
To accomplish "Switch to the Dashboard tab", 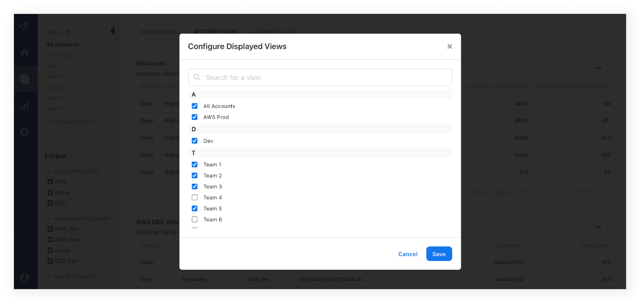I will click(159, 32).
